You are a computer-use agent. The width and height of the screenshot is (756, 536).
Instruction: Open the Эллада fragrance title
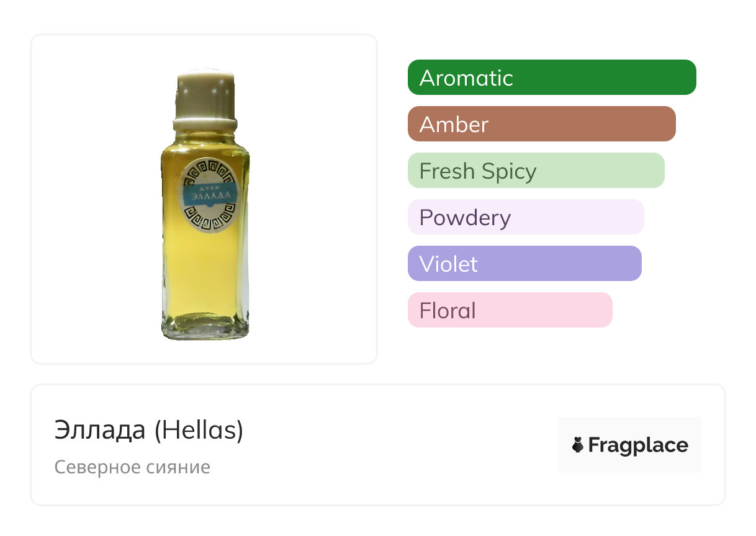click(100, 430)
